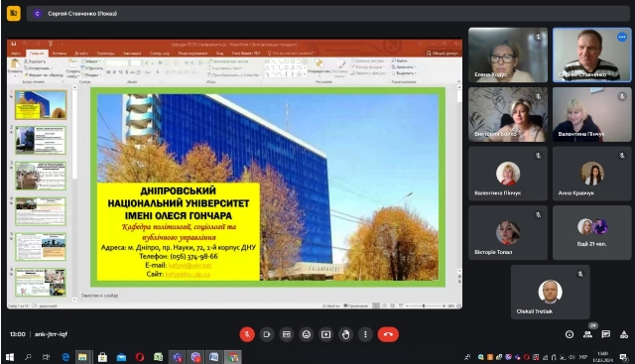Send an emoji reaction in the meeting

tap(307, 334)
